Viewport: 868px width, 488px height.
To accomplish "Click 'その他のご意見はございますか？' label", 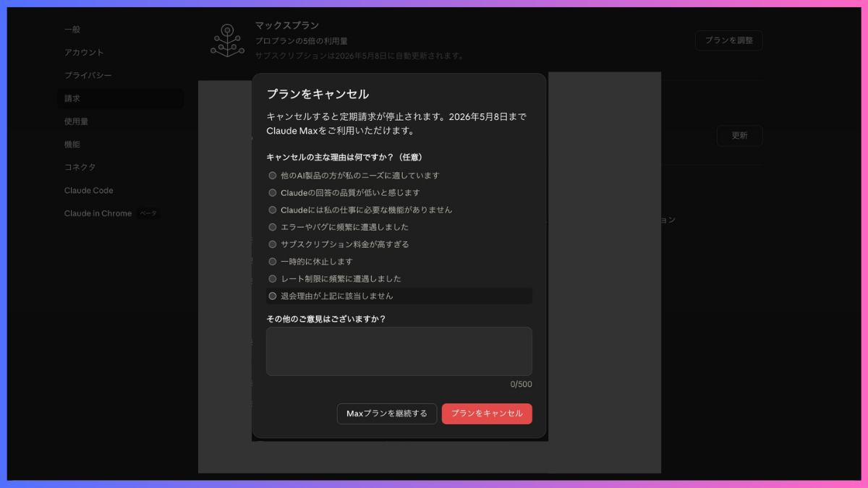I will coord(326,319).
